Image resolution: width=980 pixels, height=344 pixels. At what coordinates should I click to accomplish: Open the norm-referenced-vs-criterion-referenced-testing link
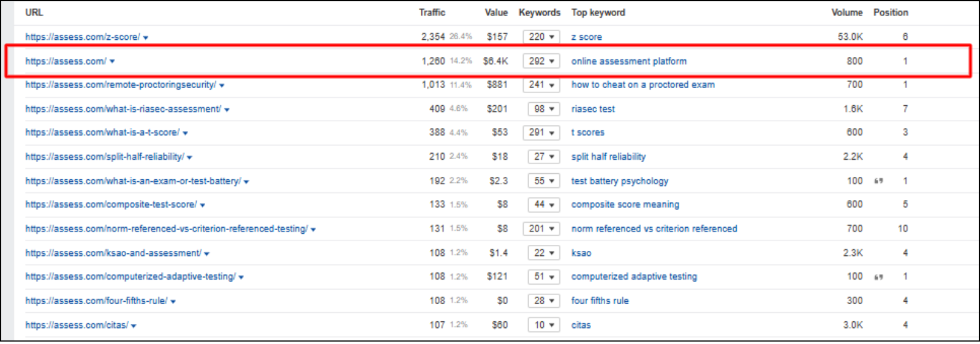[x=167, y=228]
